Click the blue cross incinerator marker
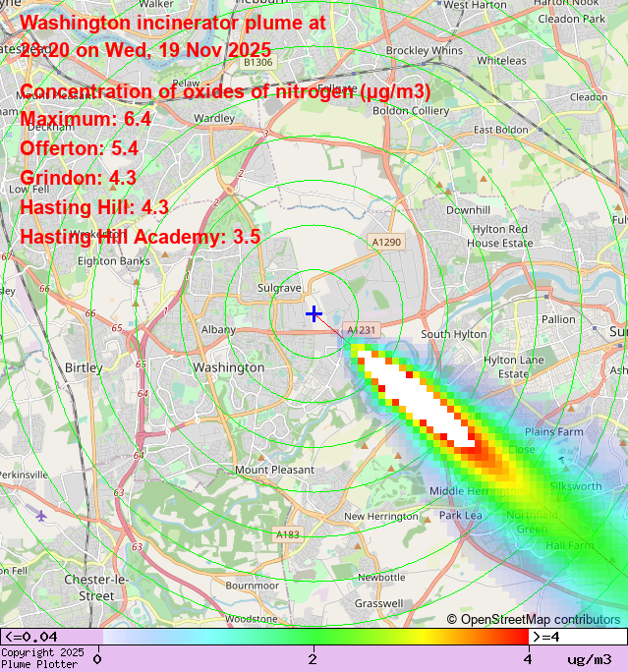 click(x=314, y=313)
